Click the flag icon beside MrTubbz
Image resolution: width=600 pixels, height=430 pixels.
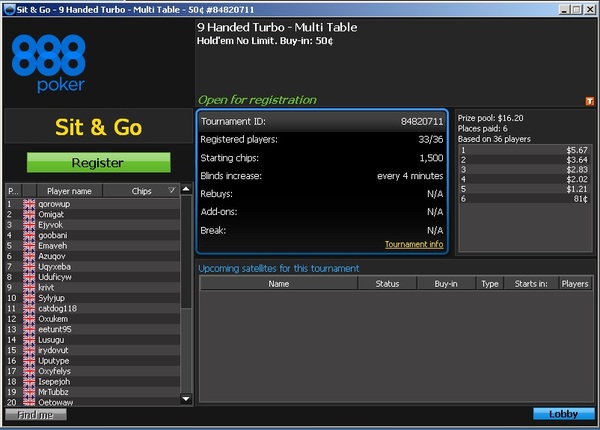tap(29, 392)
